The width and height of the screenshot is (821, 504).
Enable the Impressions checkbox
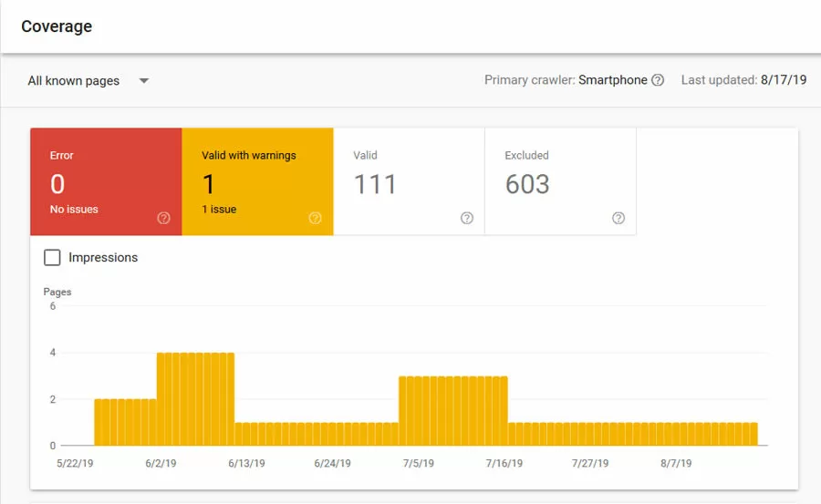(x=53, y=258)
